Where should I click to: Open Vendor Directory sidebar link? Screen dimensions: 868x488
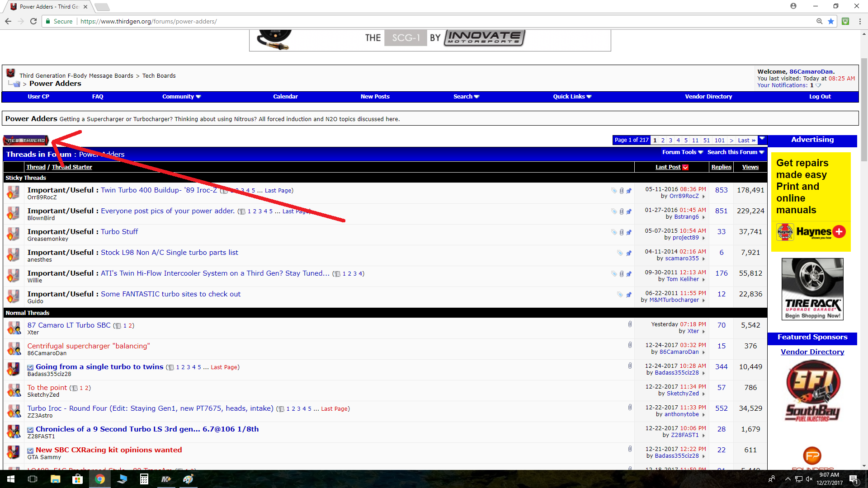(812, 352)
